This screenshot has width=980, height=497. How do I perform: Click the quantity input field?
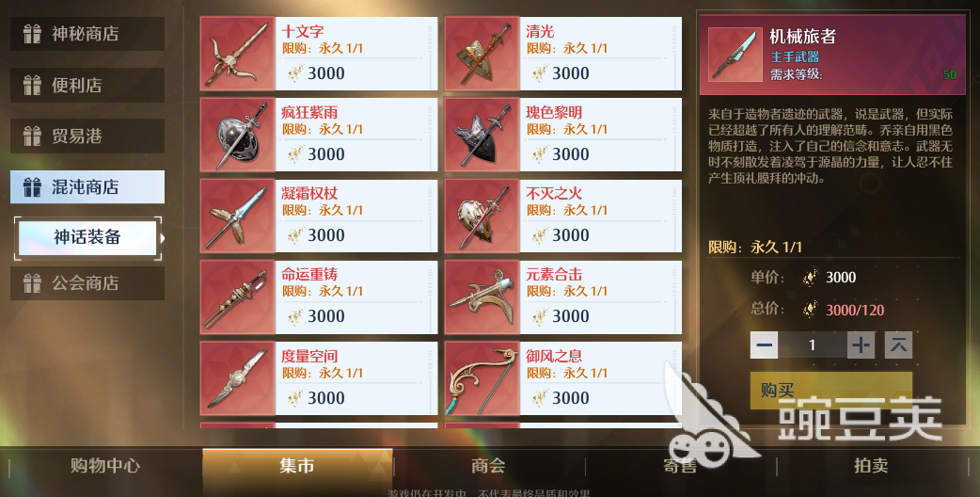pyautogui.click(x=813, y=345)
